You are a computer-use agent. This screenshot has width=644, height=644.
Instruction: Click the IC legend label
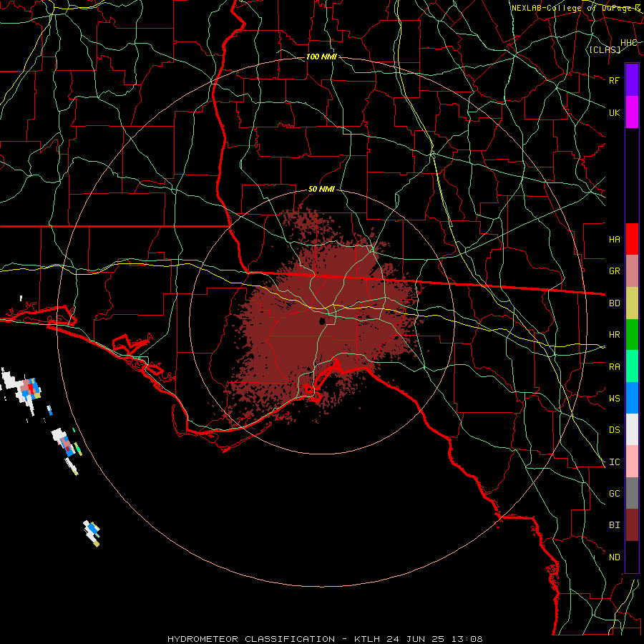click(615, 462)
